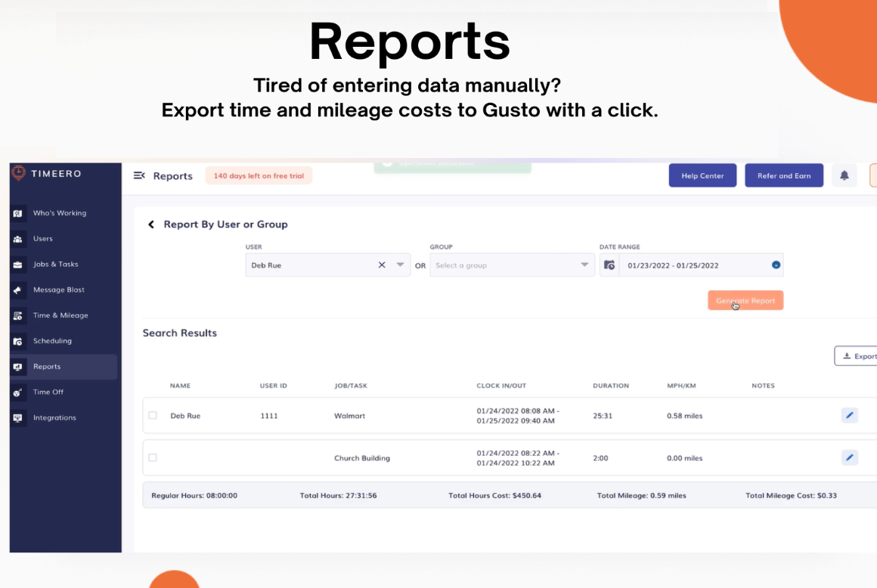Viewport: 877px width, 588px height.
Task: Click the Reports sidebar icon
Action: (18, 367)
